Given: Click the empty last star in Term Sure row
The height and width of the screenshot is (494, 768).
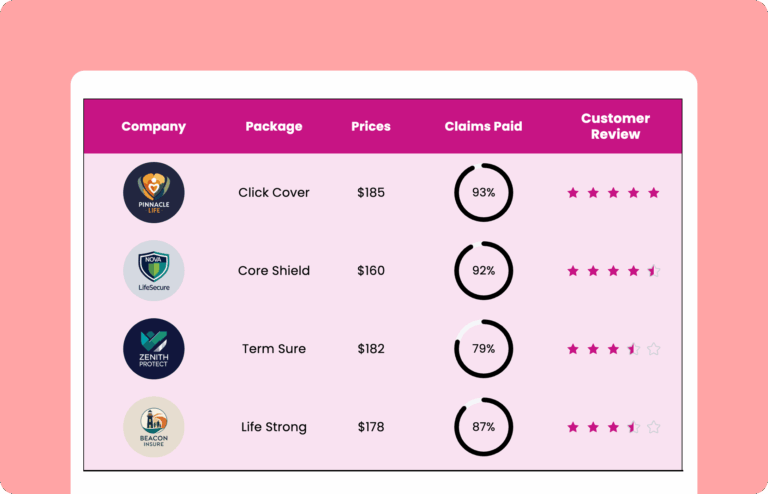Looking at the screenshot, I should [x=653, y=349].
